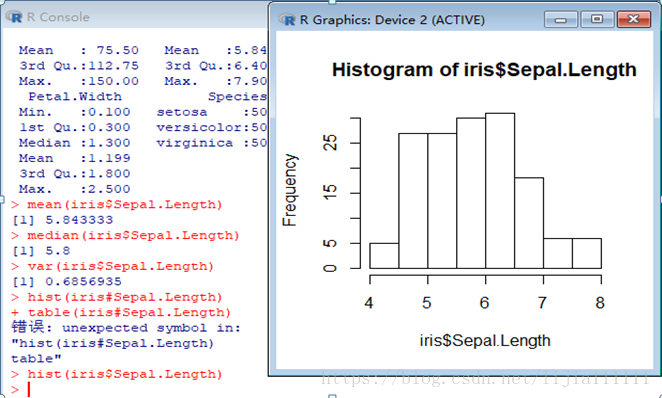Screen dimensions: 662x398
Task: Click the R logo icon in the R Graphics title bar
Action: (x=287, y=19)
